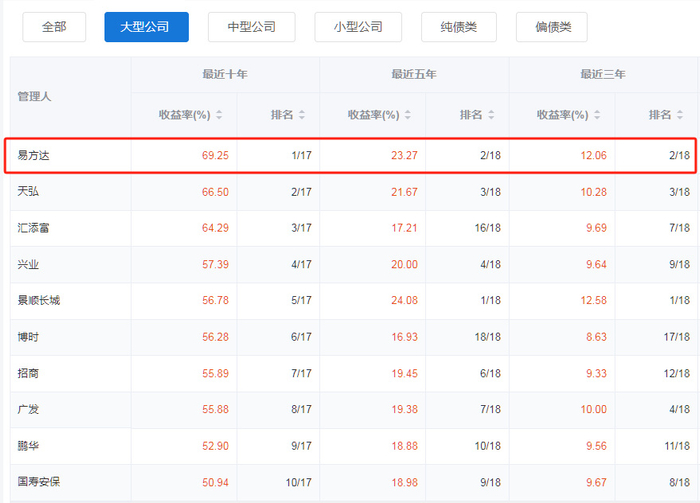Click 景顺长城's five-year return 24.08
The image size is (700, 503).
coord(404,300)
